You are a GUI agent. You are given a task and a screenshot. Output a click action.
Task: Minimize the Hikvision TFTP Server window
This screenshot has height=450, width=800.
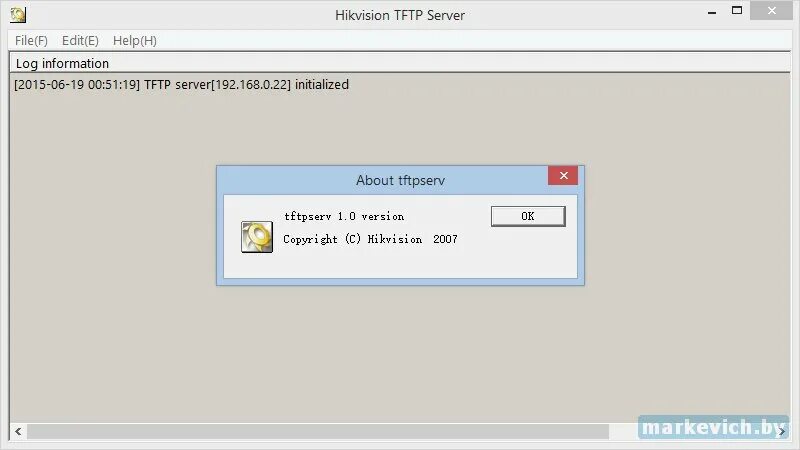(x=712, y=12)
